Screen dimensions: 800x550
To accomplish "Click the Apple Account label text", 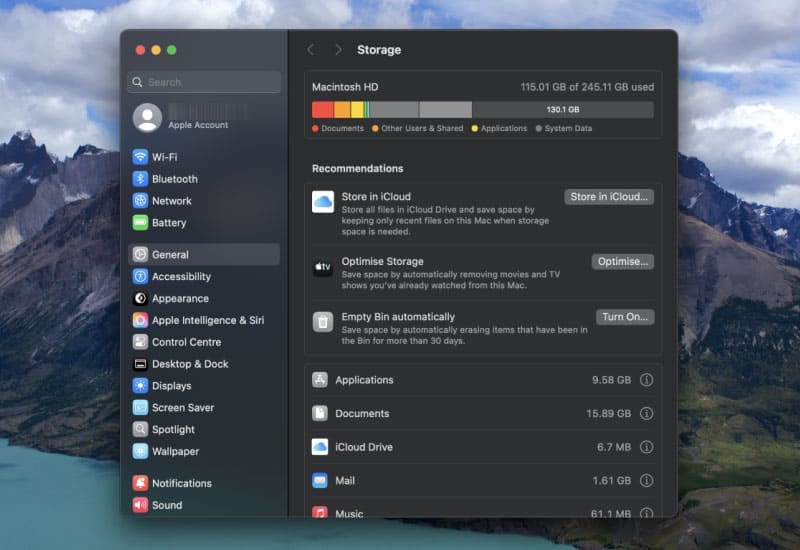I will [198, 125].
